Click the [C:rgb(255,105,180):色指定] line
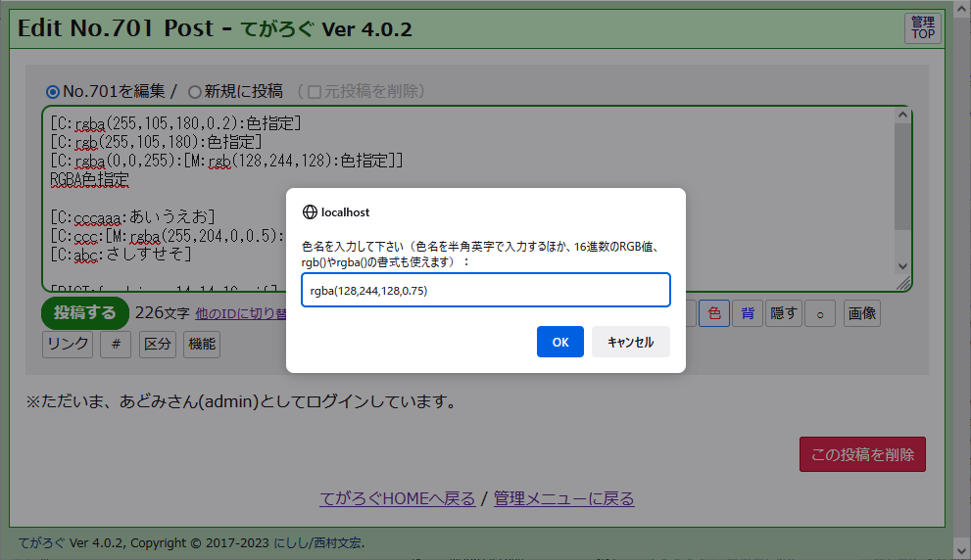Screen dimensions: 971x560 click(x=156, y=142)
